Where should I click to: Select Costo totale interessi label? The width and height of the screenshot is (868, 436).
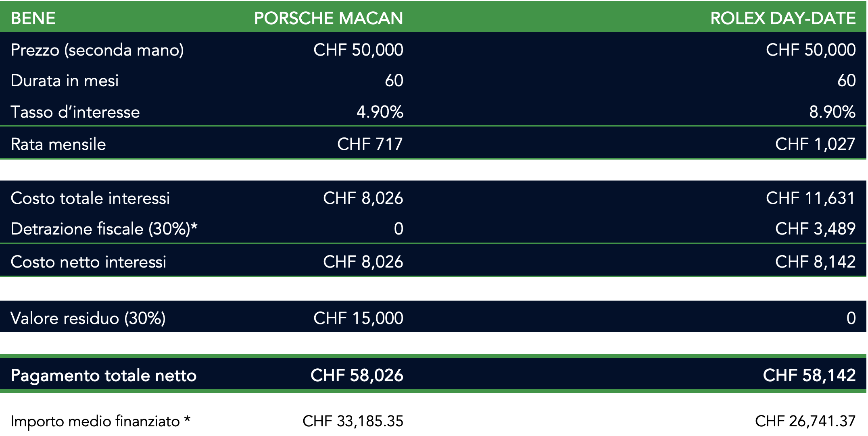click(x=90, y=198)
